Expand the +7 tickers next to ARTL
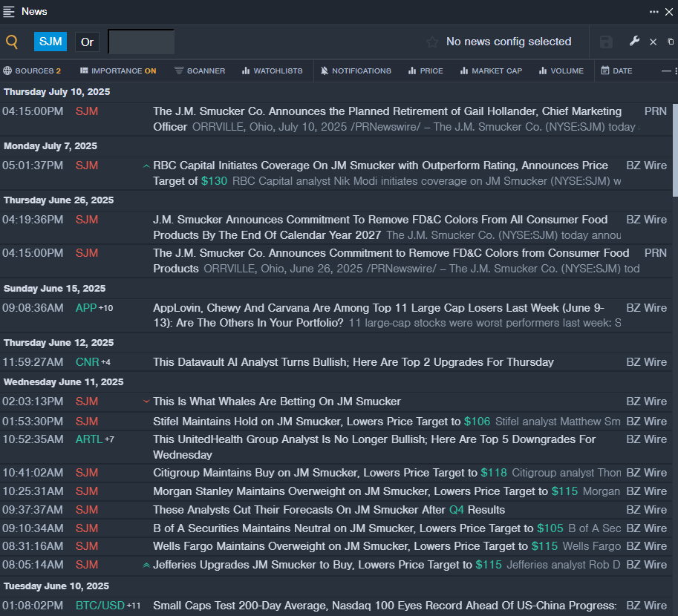678x616 pixels. 109,439
